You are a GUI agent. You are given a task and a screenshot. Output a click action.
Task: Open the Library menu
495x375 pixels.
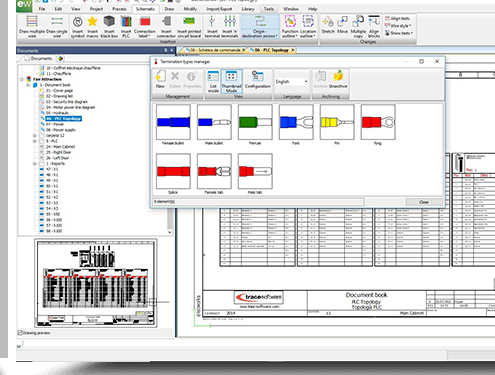[x=248, y=9]
